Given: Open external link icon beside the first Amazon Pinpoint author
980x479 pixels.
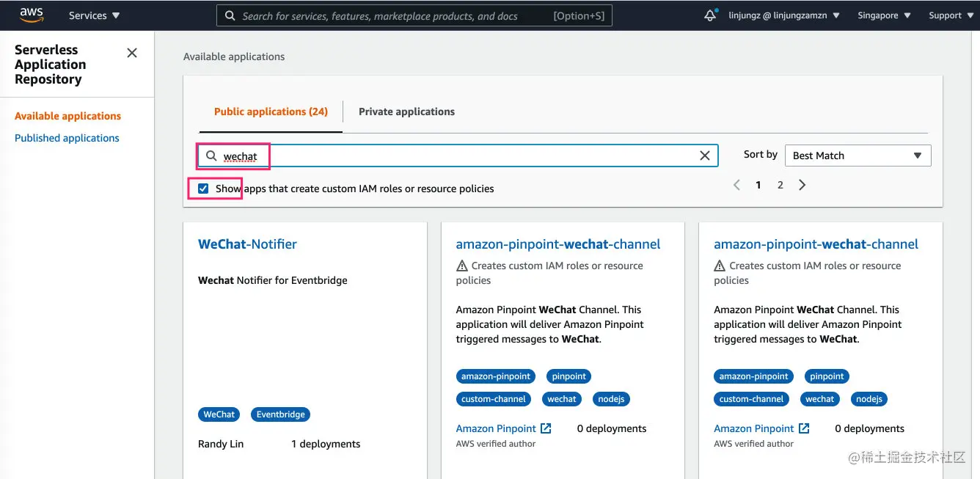Looking at the screenshot, I should (546, 428).
